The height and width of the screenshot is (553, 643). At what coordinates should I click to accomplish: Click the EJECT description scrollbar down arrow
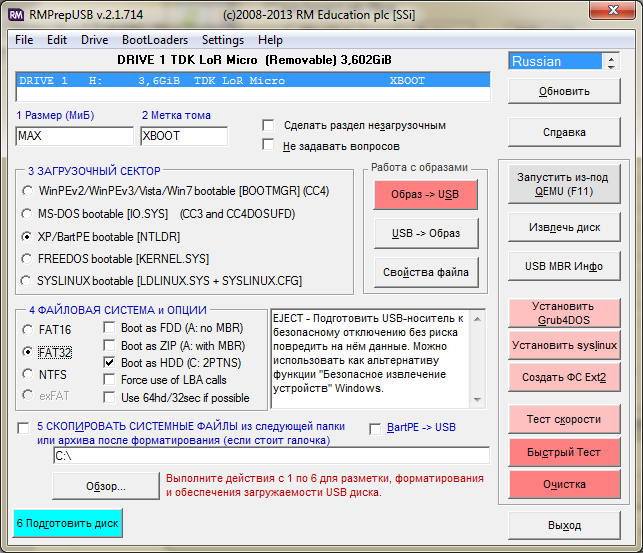[x=477, y=399]
